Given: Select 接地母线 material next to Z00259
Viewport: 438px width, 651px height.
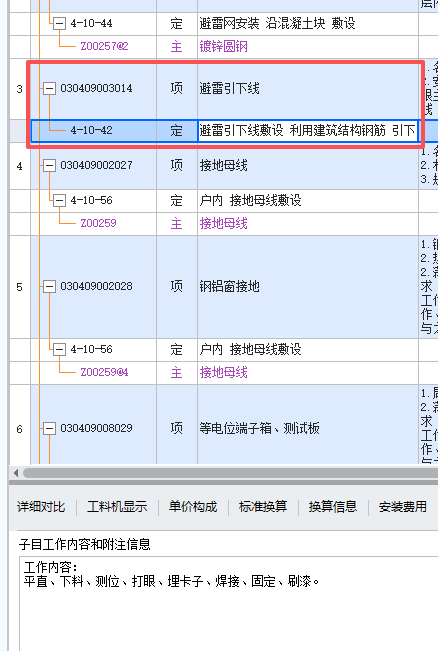Looking at the screenshot, I should (224, 223).
